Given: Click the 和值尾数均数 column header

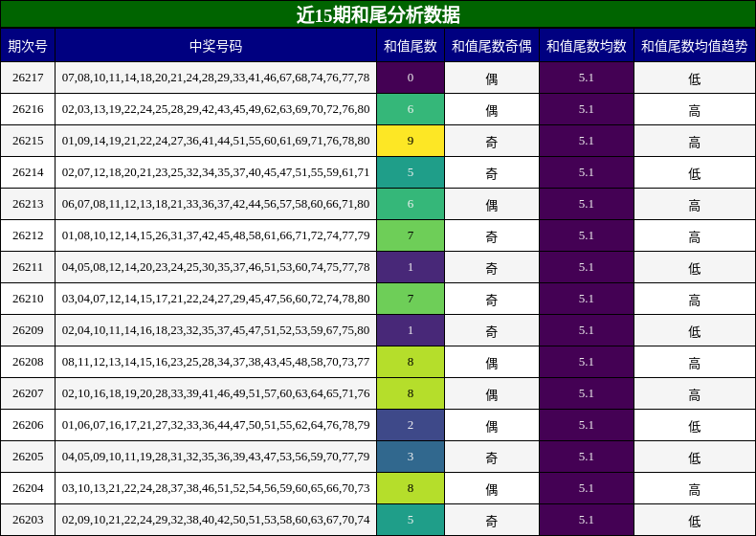Looking at the screenshot, I should coord(587,46).
